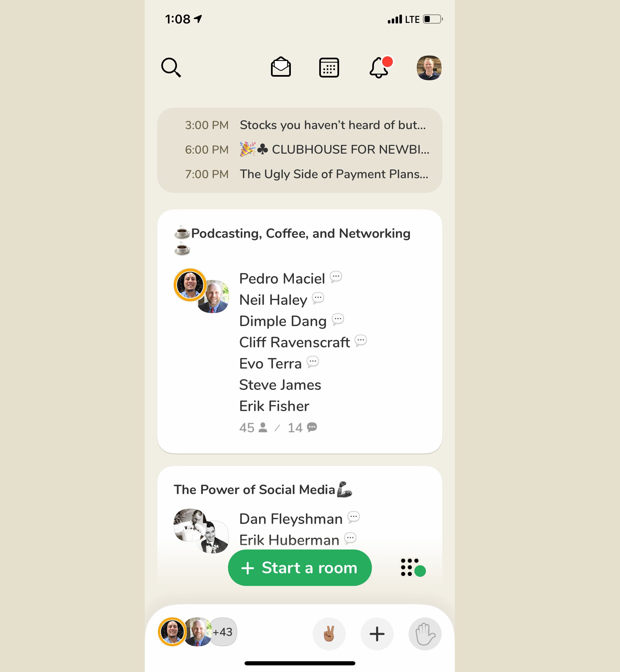Expand current room via +43 participants badge
This screenshot has height=672, width=620.
pyautogui.click(x=223, y=632)
